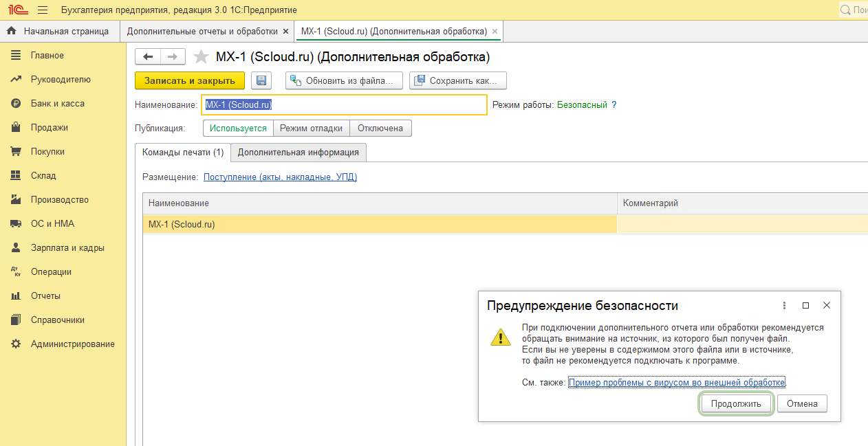This screenshot has width=868, height=446.
Task: Click the home icon of Начальная страница
Action: [11, 31]
